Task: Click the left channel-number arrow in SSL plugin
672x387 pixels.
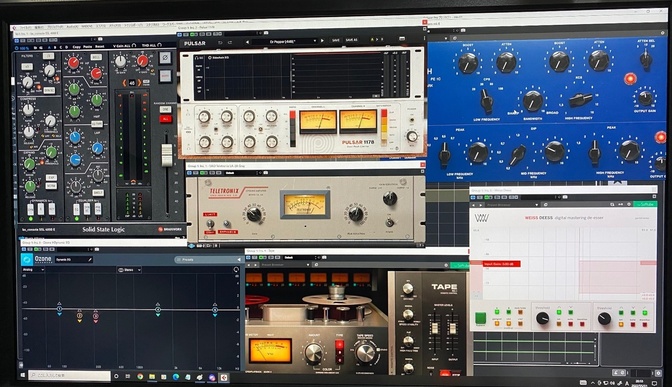Action: 125,83
